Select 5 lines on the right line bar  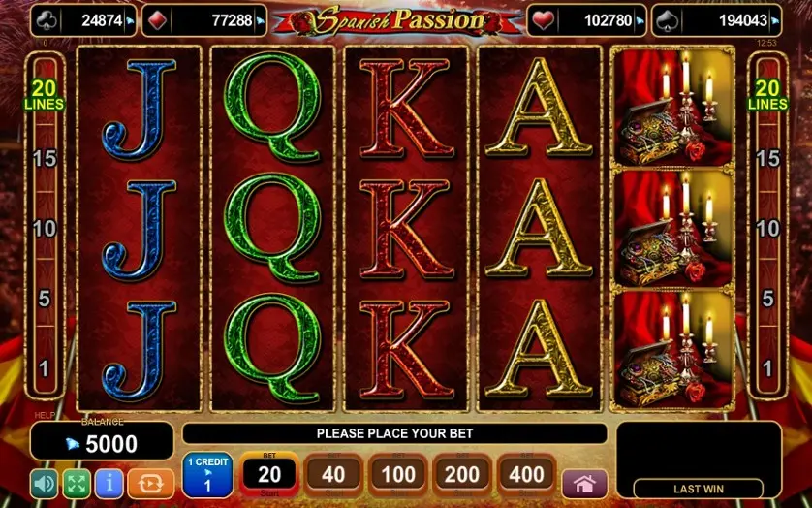pyautogui.click(x=767, y=300)
